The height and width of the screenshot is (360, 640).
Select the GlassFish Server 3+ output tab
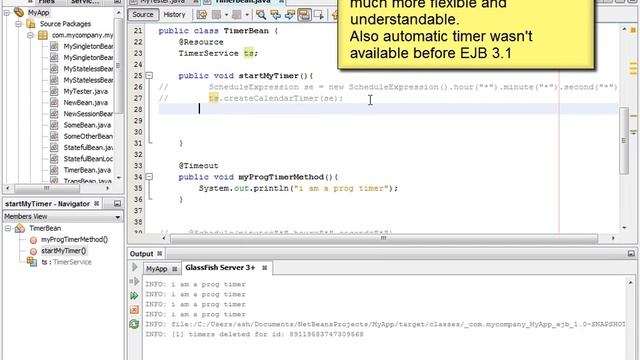[220, 268]
